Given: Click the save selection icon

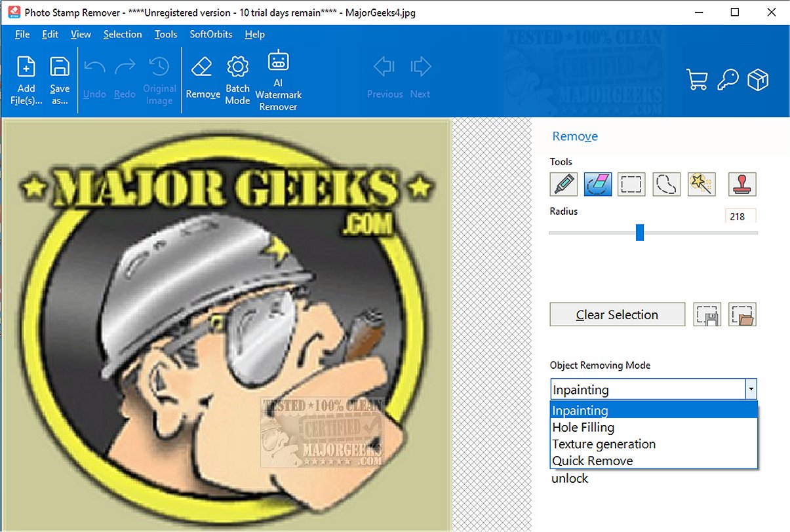Looking at the screenshot, I should (x=707, y=314).
